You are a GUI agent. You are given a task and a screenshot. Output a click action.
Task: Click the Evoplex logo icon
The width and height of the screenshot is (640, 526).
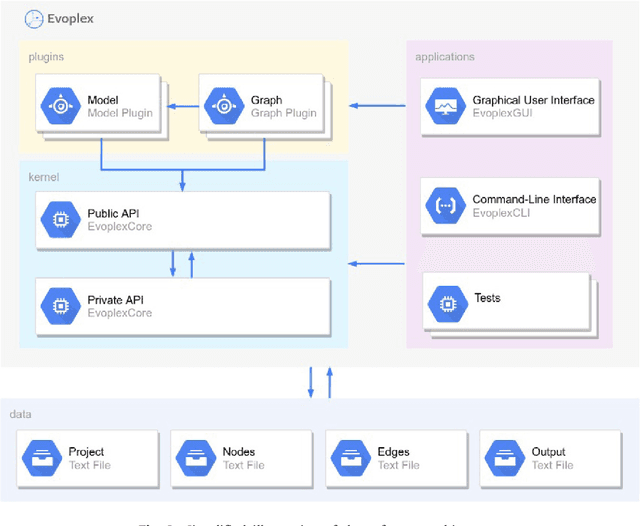(x=33, y=18)
